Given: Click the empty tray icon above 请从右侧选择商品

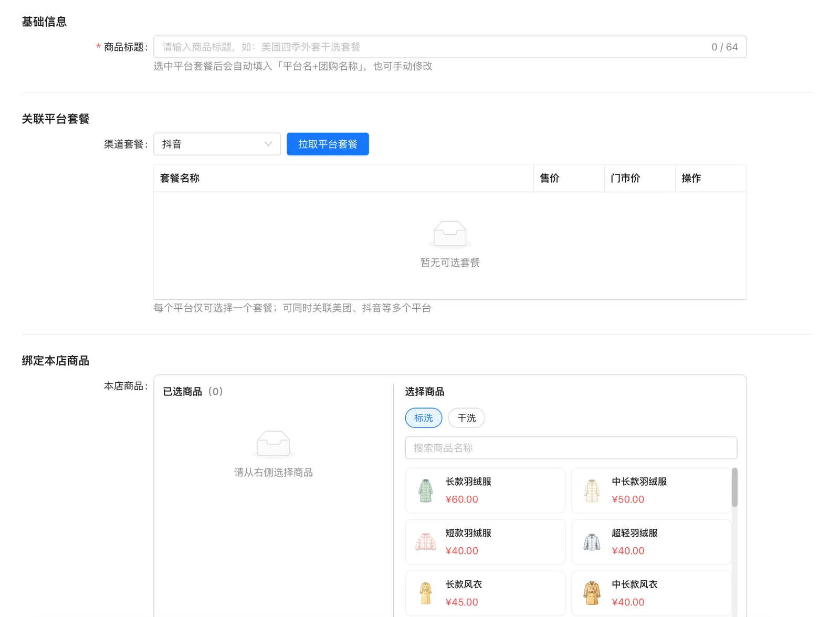Looking at the screenshot, I should pyautogui.click(x=274, y=444).
